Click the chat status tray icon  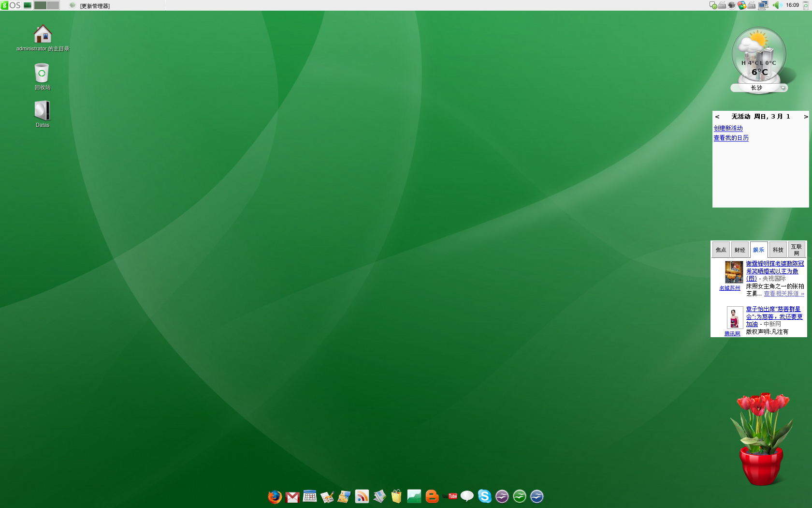point(713,5)
